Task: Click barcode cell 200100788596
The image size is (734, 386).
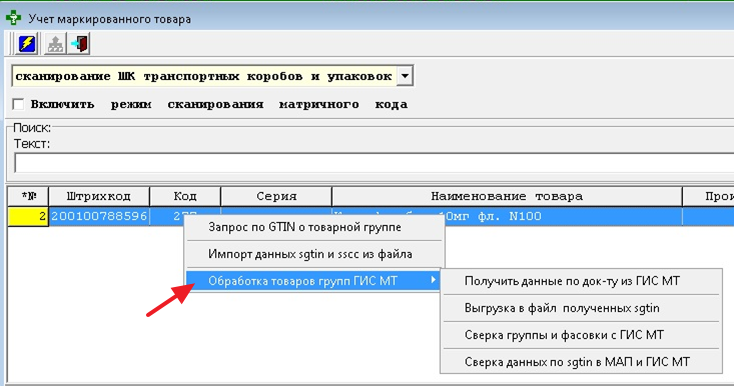Action: point(99,217)
